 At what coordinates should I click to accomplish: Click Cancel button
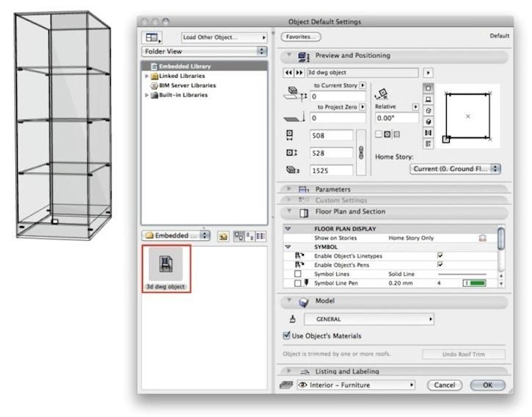pos(445,385)
